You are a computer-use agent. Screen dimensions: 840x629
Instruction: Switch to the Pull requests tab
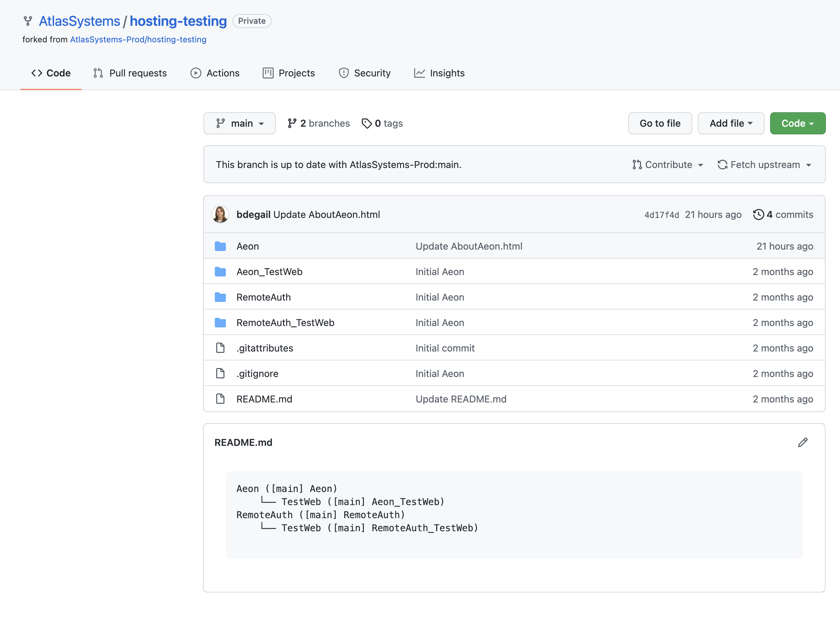130,73
